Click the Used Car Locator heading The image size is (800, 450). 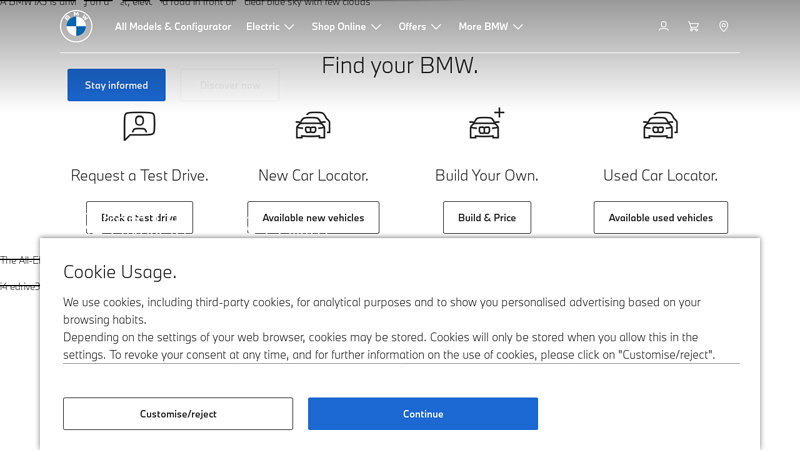[660, 176]
